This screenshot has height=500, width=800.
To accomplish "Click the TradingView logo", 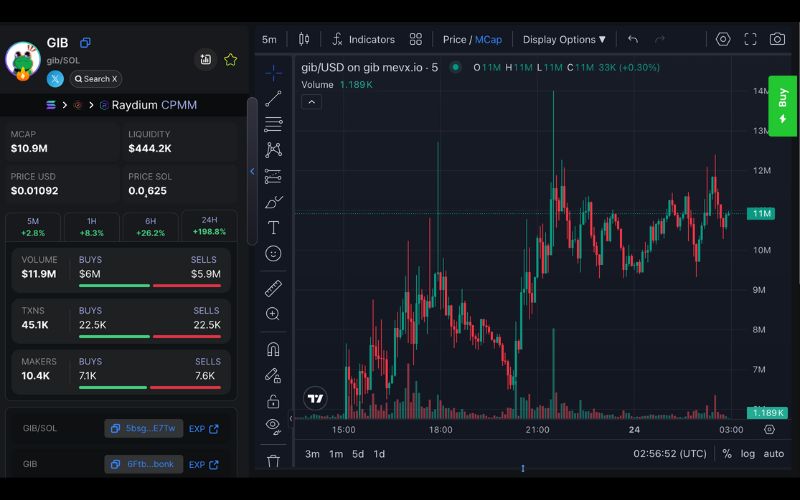I will coord(315,398).
